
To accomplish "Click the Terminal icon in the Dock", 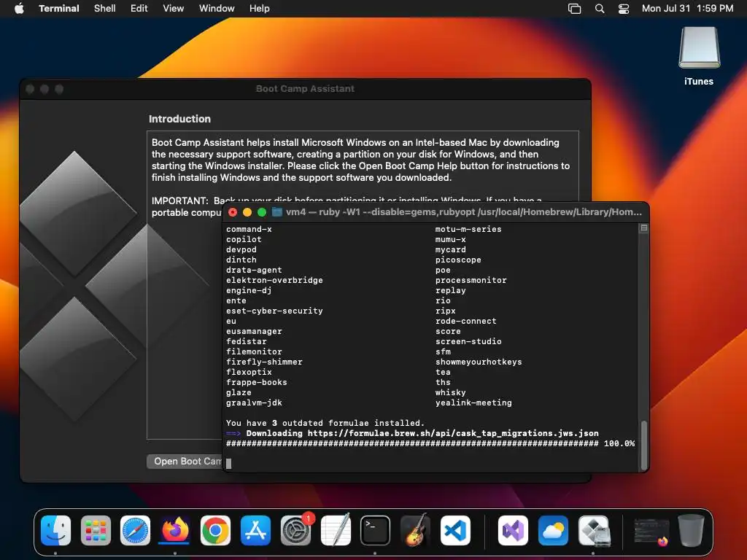I will click(375, 531).
